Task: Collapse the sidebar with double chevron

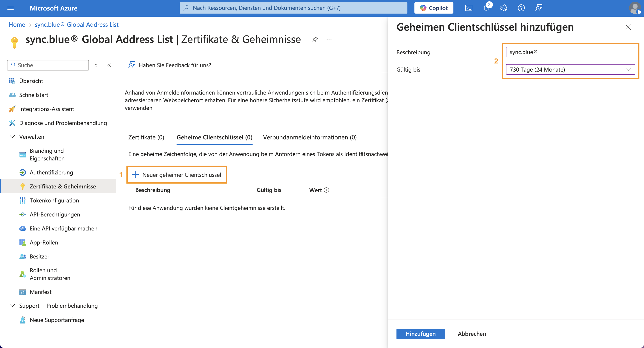Action: (109, 65)
